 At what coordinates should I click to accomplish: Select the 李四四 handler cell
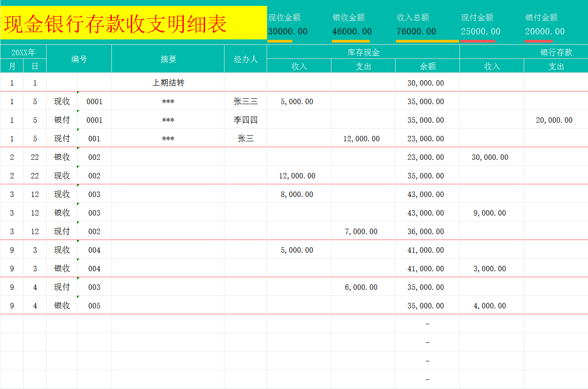click(x=245, y=120)
